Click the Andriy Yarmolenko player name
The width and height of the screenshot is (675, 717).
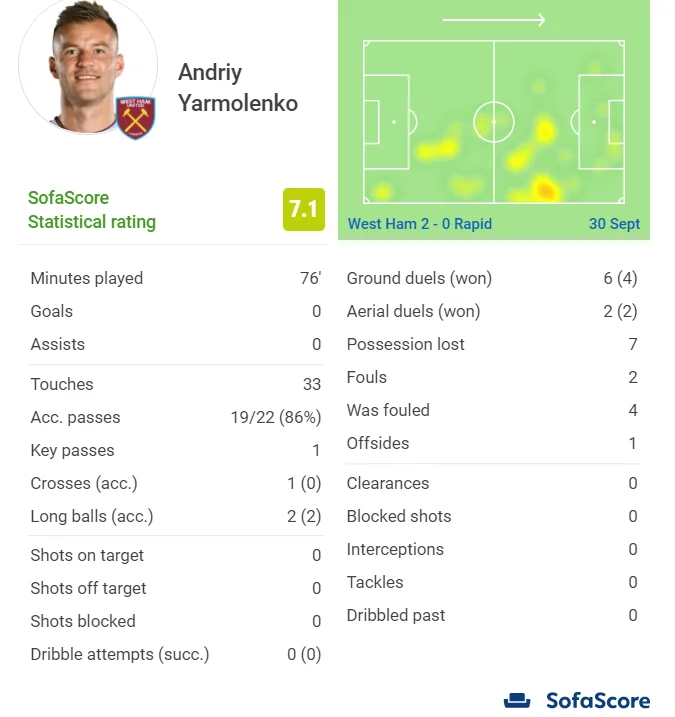coord(238,88)
